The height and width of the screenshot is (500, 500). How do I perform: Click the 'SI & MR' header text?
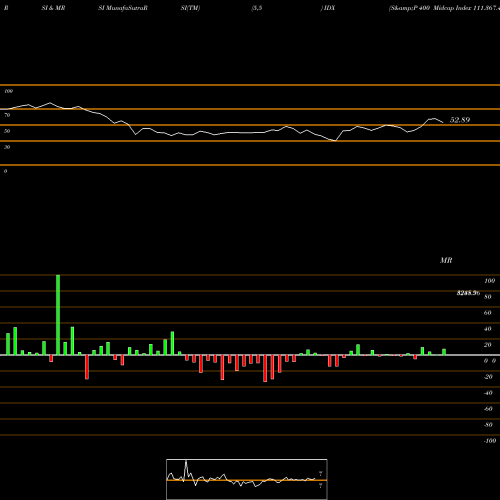[x=53, y=8]
